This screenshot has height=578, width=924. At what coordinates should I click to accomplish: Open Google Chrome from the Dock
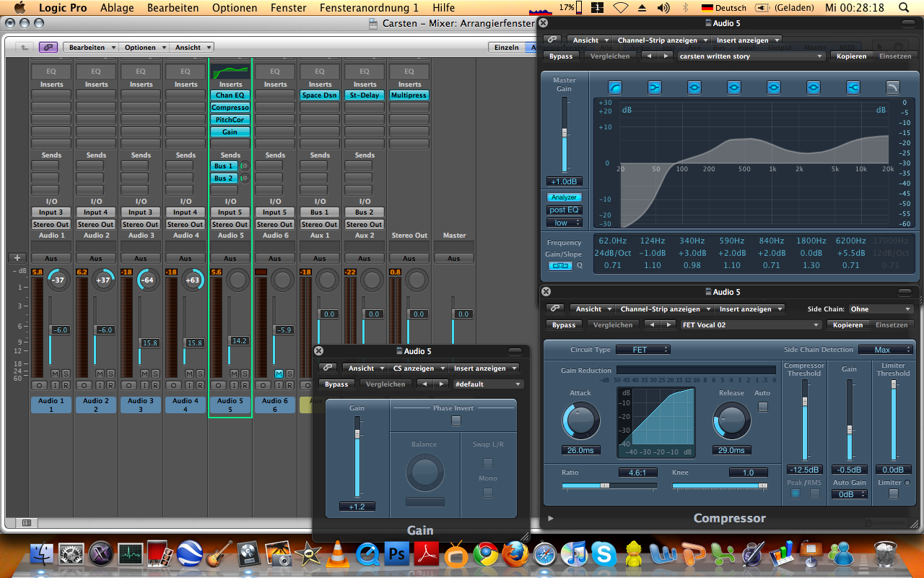[x=485, y=554]
